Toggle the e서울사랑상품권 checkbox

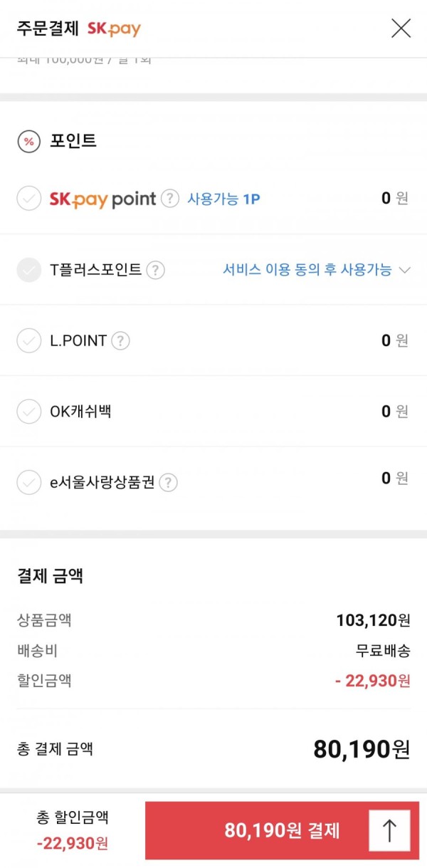pos(29,483)
